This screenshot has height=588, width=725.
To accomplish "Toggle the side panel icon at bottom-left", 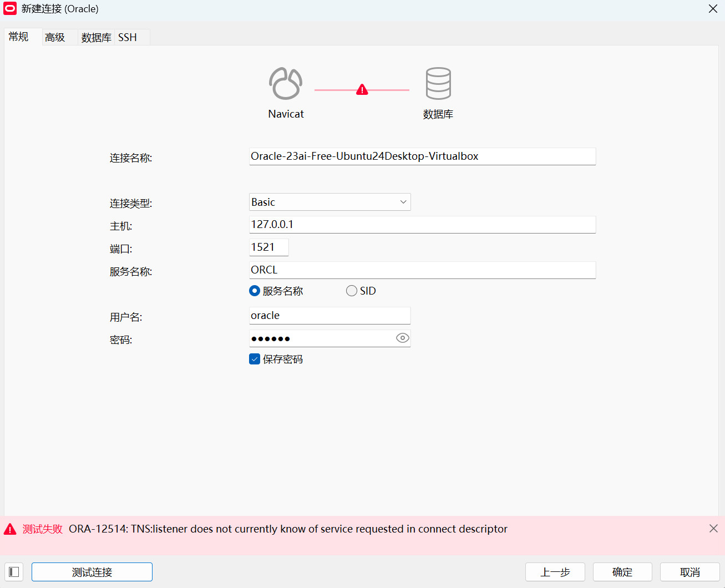I will point(14,572).
